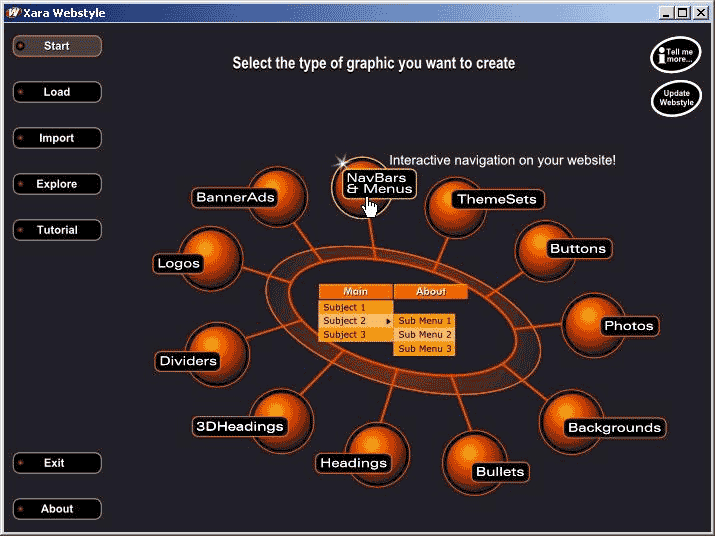
Task: Expand the Subject 2 submenu arrow
Action: [x=388, y=321]
